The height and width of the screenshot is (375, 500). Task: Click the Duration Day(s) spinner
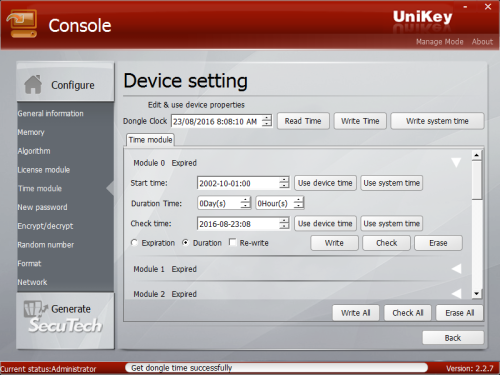click(x=246, y=203)
